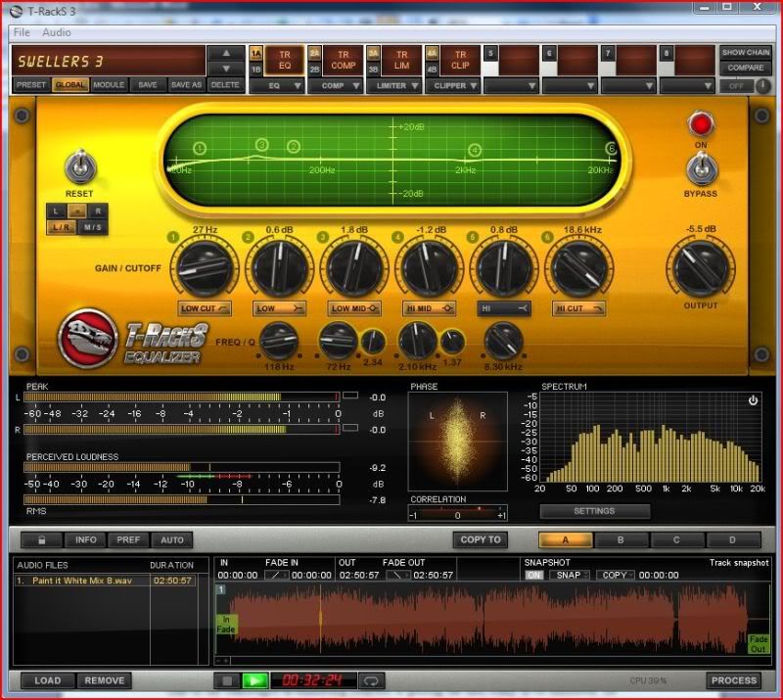
Task: Select EQ band node 3 on display
Action: 262,145
